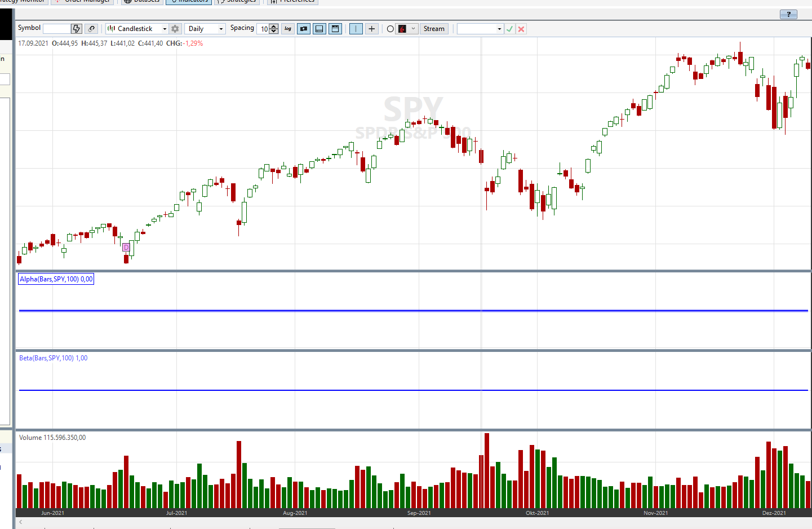
Task: Click the Spacing value field showing 10
Action: tap(263, 29)
